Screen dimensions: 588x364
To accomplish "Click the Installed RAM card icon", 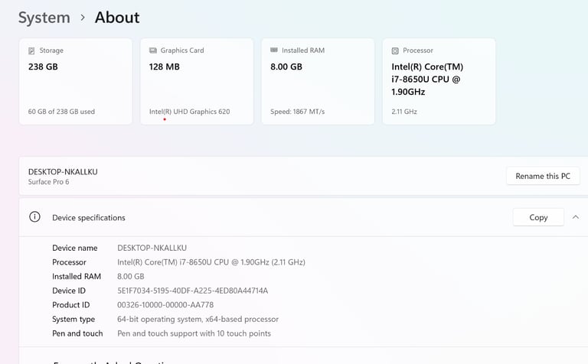I will click(x=274, y=50).
